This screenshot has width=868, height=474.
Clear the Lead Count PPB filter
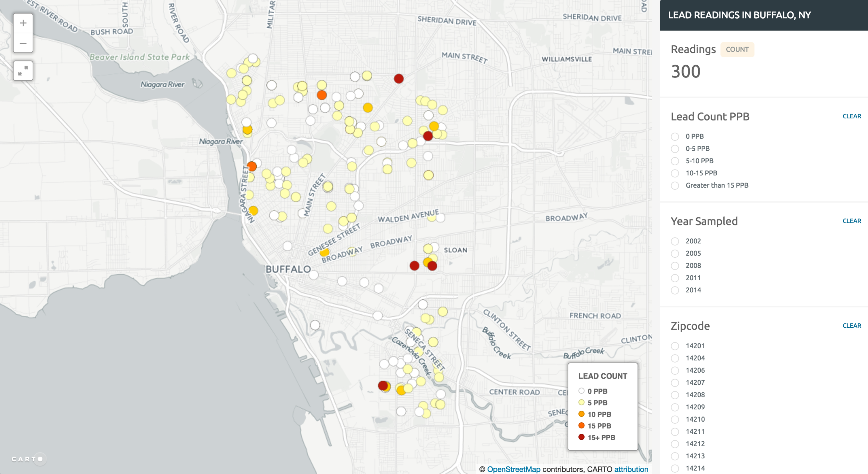pyautogui.click(x=852, y=116)
